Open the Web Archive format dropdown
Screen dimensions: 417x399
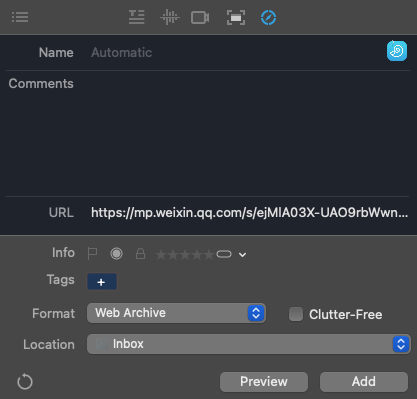pyautogui.click(x=176, y=313)
